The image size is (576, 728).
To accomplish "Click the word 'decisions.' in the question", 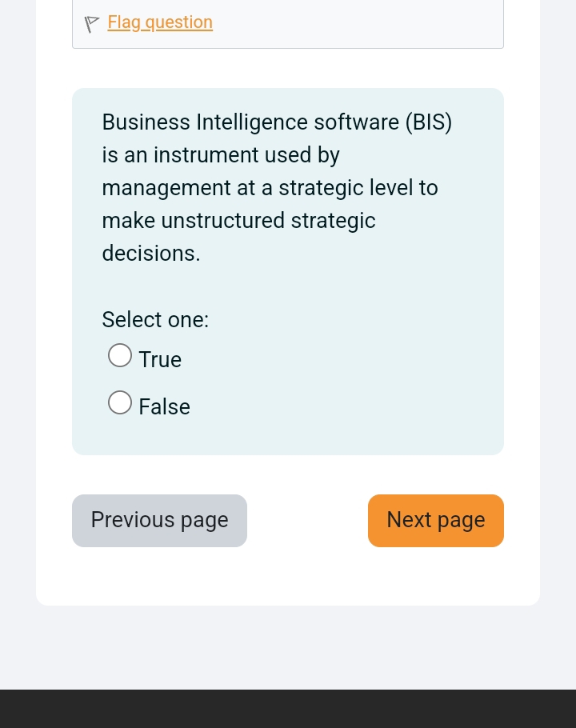I will coord(151,254).
